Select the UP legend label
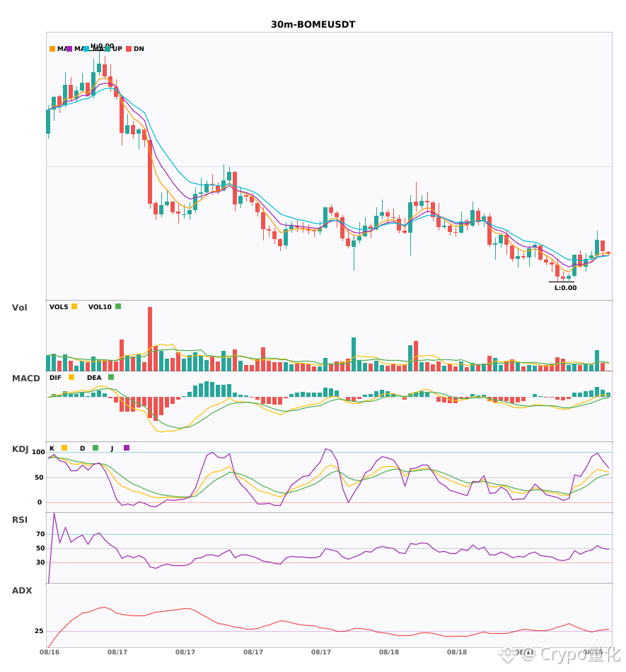 pos(117,49)
